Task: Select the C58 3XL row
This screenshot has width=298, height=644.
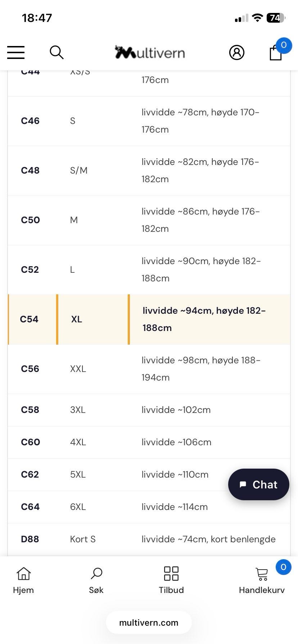Action: tap(149, 410)
